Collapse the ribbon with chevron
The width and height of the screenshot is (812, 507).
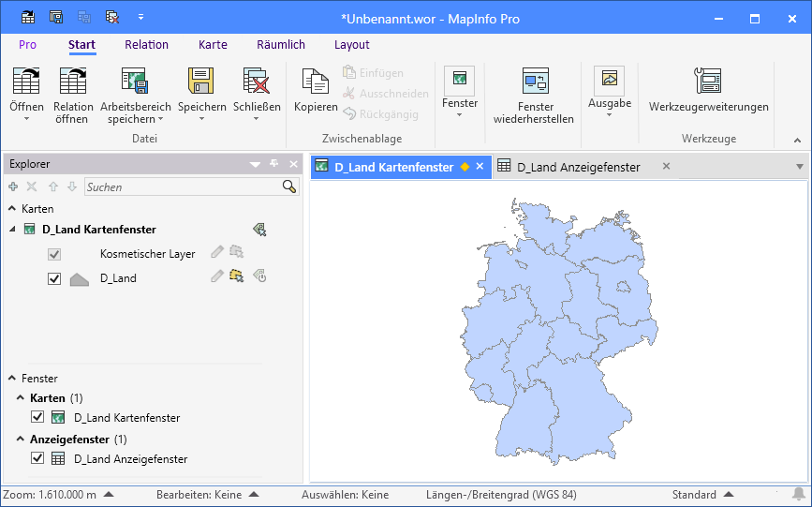coord(798,140)
